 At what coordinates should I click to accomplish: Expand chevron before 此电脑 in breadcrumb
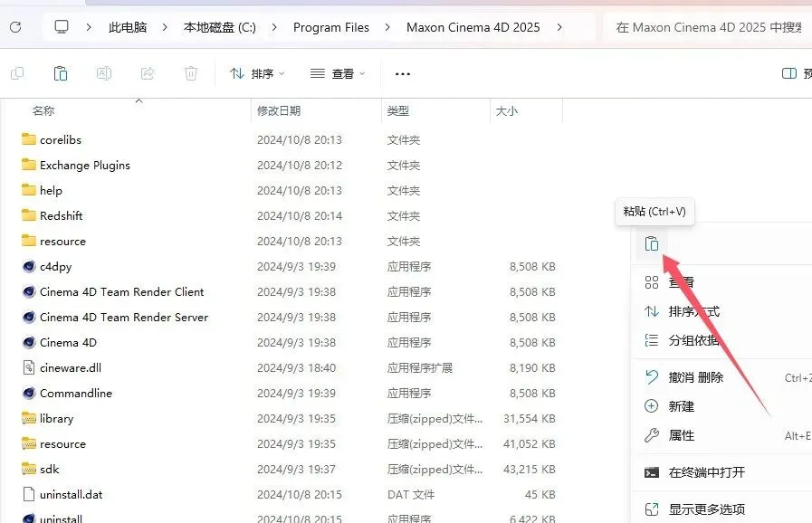pyautogui.click(x=89, y=27)
